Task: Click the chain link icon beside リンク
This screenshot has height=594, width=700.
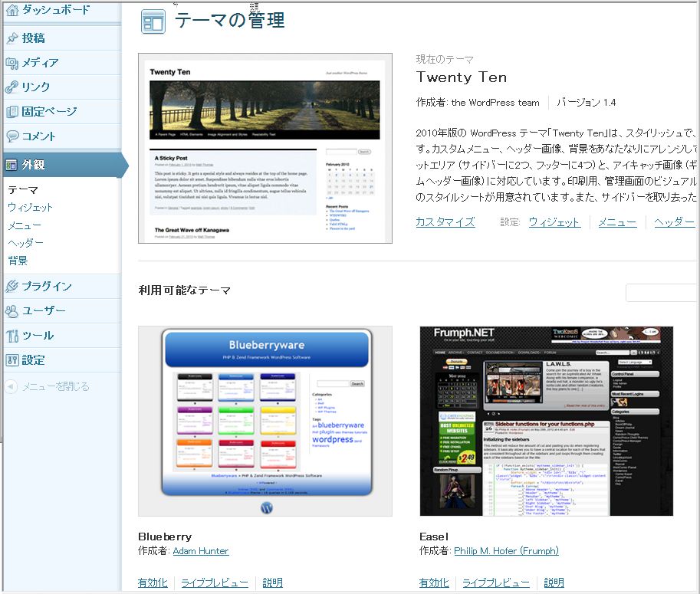Action: [12, 87]
